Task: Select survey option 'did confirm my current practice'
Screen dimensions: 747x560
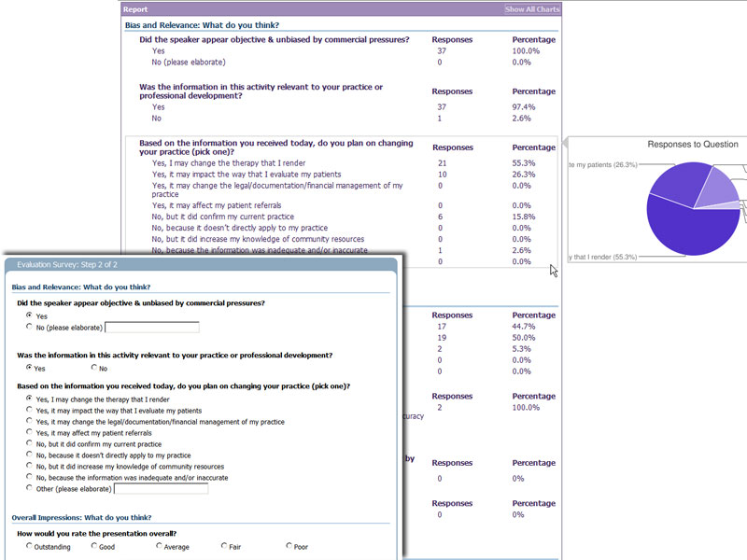Action: pyautogui.click(x=30, y=442)
